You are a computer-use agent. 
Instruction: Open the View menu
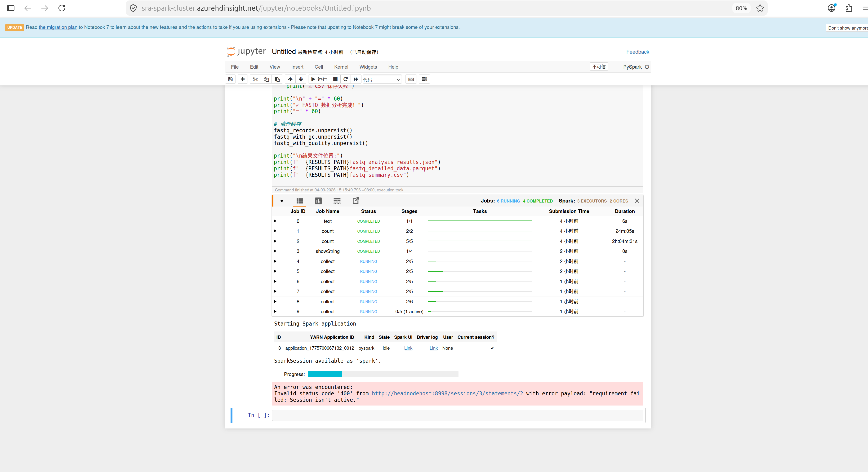click(275, 67)
